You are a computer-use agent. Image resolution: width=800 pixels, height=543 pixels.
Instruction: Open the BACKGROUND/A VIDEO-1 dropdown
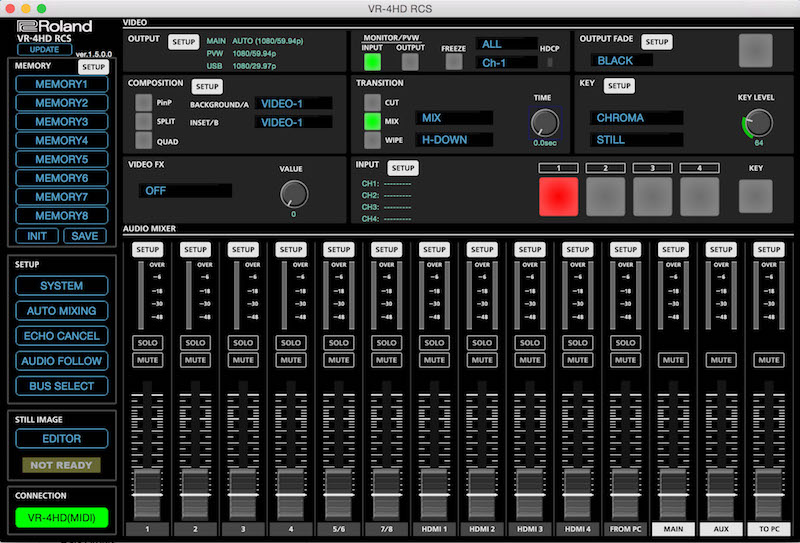293,104
